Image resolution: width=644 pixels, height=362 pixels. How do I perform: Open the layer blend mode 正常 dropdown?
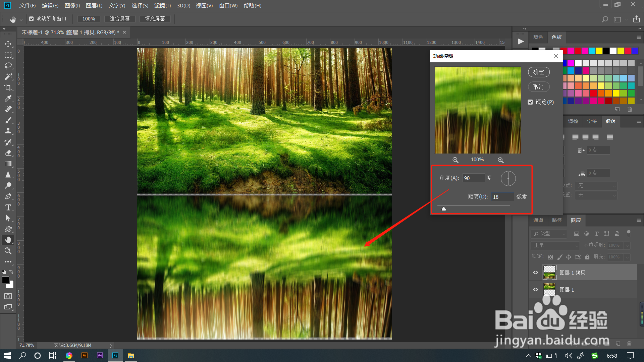[555, 245]
